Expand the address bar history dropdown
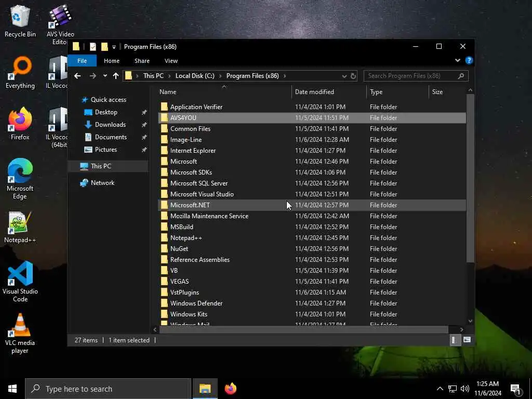Viewport: 532px width, 399px height. 344,76
